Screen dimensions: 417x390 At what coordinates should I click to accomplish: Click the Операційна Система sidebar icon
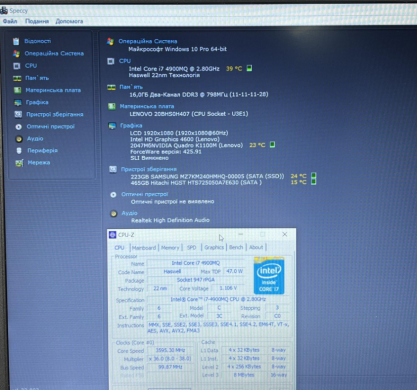[x=16, y=54]
